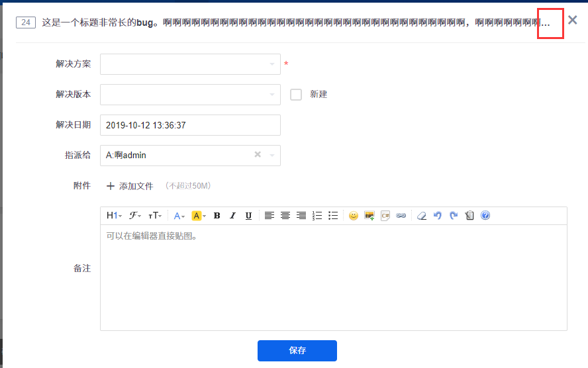Expand the 解决版本 dropdown
This screenshot has width=588, height=368.
coord(191,95)
